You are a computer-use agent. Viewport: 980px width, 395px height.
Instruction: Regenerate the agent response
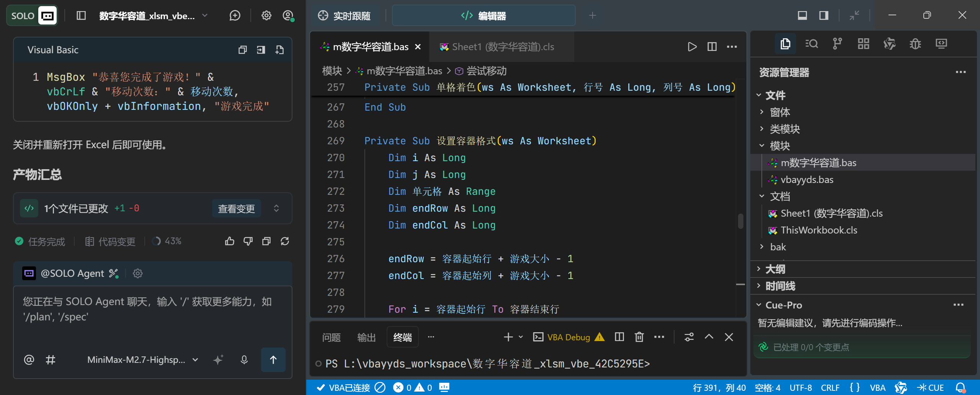(x=285, y=241)
